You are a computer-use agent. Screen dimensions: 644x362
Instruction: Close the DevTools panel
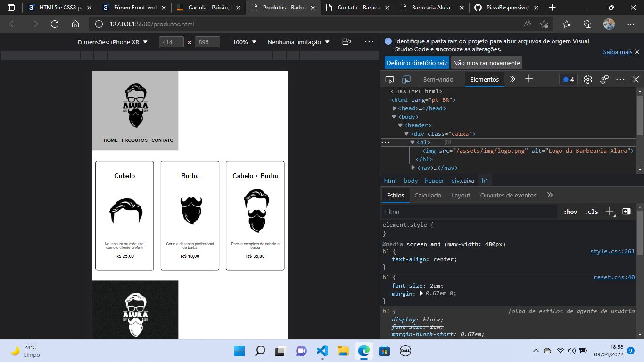click(636, 79)
